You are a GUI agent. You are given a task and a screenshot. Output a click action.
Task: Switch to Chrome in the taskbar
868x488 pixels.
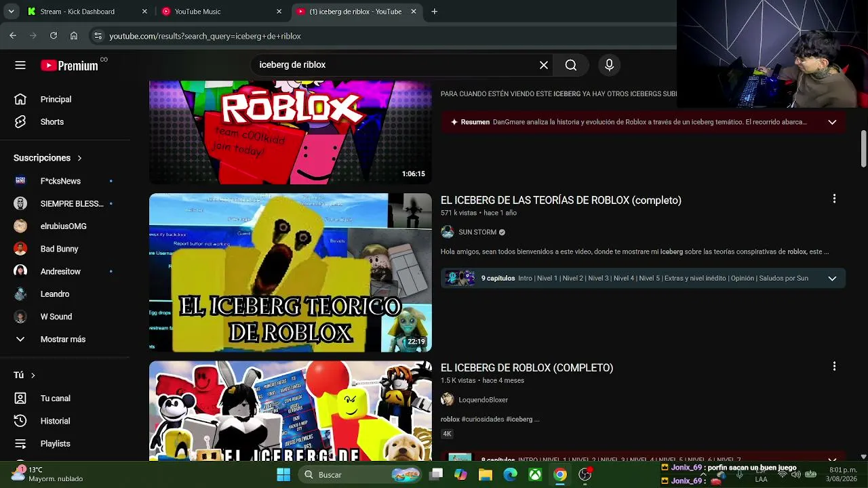(x=560, y=474)
